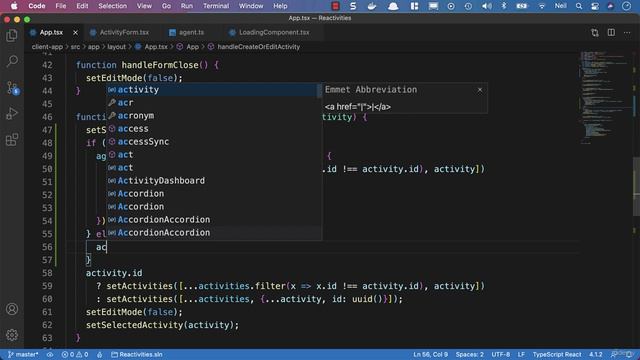Open the Search view in activity bar
640x360 pixels.
coord(12,61)
